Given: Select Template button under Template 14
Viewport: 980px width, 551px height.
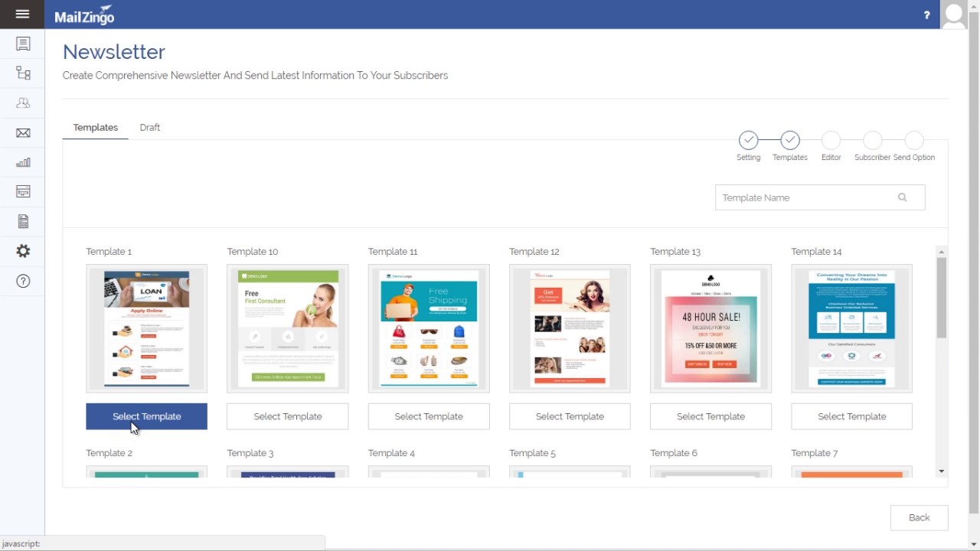Looking at the screenshot, I should pyautogui.click(x=852, y=416).
